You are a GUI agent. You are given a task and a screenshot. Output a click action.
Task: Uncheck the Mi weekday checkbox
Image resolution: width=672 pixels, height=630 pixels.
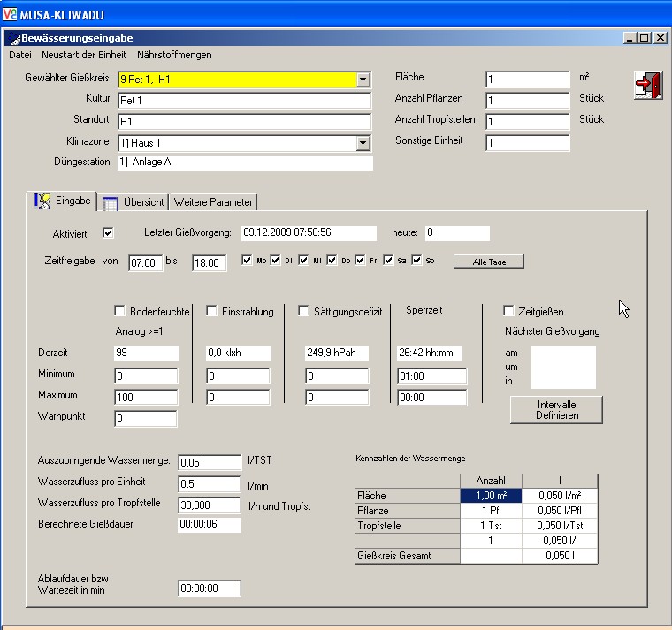[303, 260]
